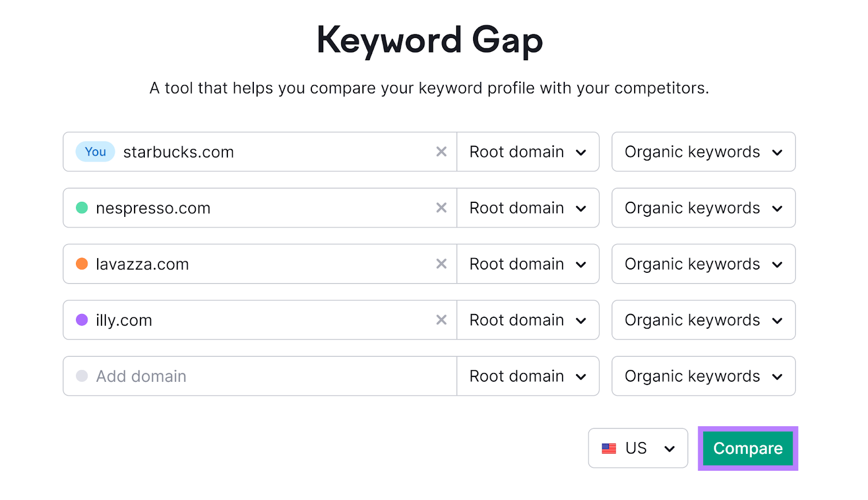Remove starbucks.com with its X icon
Viewport: 868px width, 500px height.
pos(441,152)
